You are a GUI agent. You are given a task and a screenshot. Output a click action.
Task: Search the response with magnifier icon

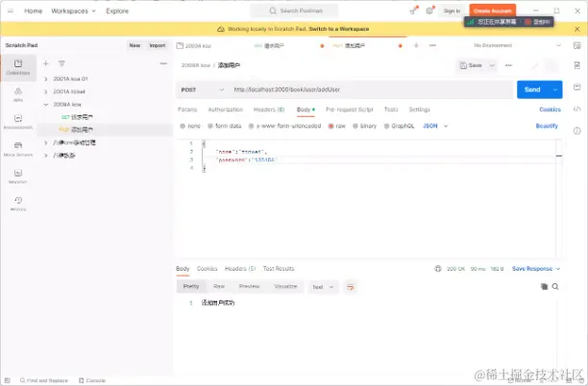click(555, 287)
